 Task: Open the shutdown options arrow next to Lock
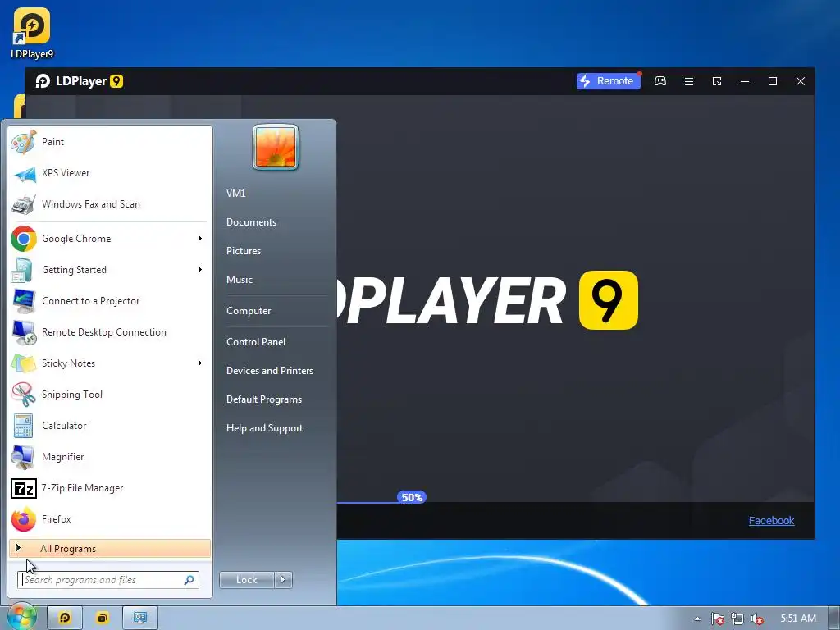point(283,580)
